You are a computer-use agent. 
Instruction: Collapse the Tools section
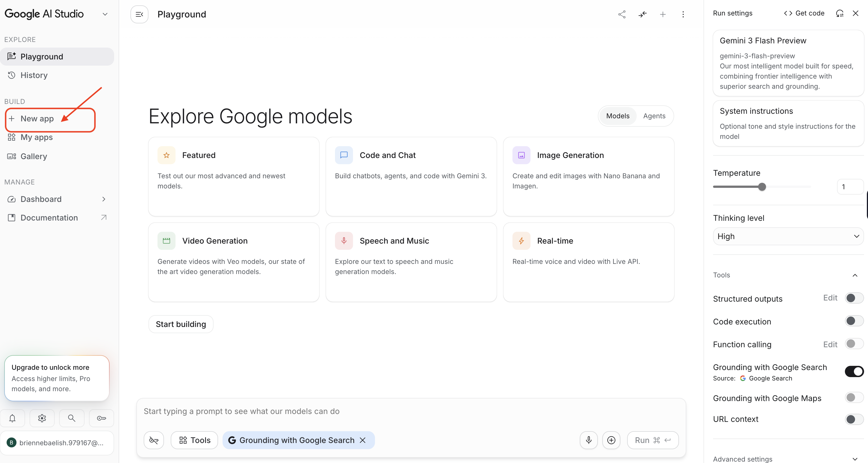855,275
